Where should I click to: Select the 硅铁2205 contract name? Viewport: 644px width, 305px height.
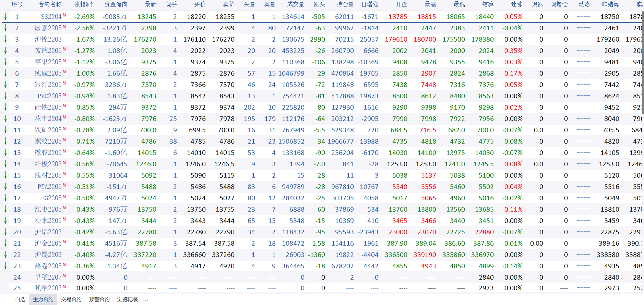pos(48,107)
